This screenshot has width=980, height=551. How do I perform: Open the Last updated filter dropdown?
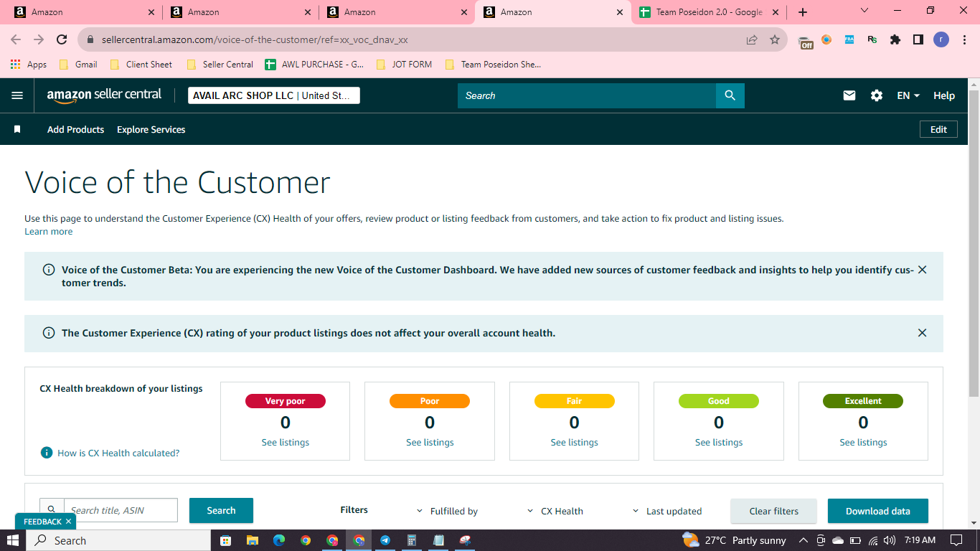667,511
